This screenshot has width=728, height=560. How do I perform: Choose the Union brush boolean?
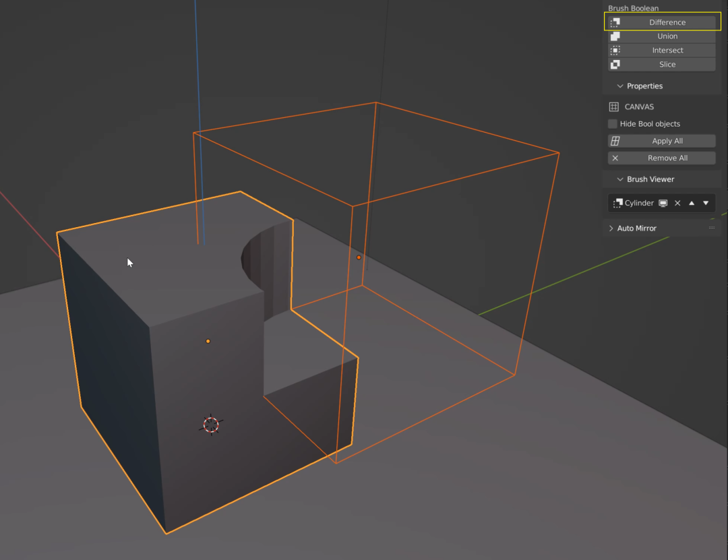tap(662, 36)
